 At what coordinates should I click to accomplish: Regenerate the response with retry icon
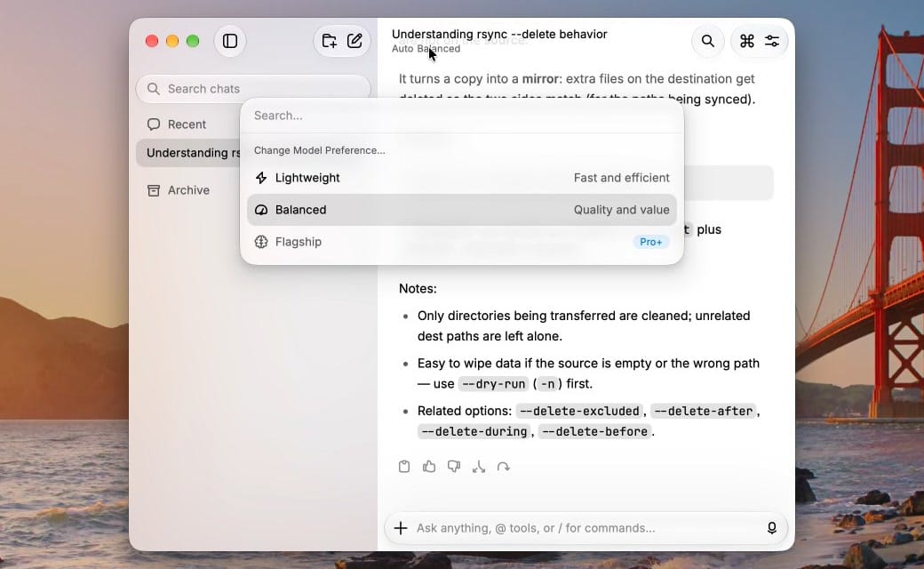[x=503, y=467]
